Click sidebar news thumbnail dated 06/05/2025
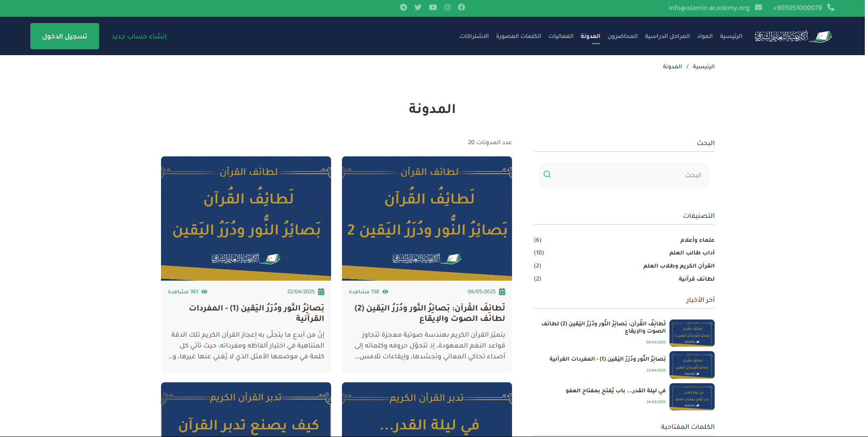This screenshot has height=437, width=868. coord(692,333)
